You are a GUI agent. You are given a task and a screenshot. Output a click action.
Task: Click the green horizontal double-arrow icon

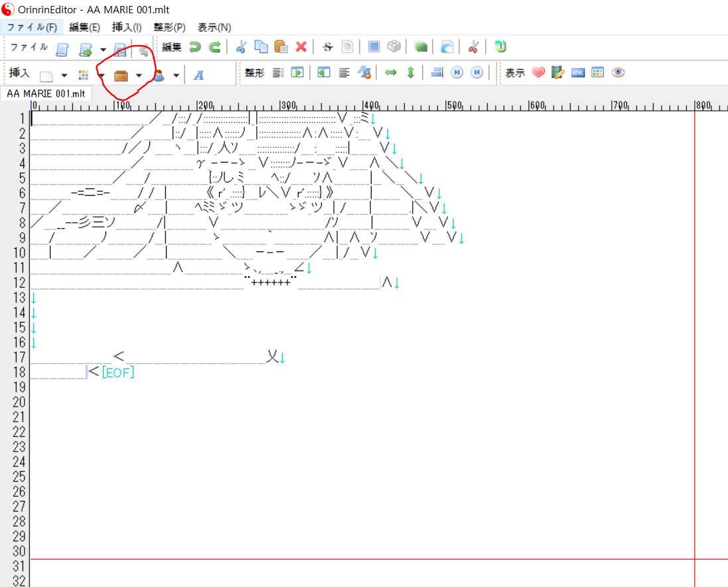click(391, 73)
